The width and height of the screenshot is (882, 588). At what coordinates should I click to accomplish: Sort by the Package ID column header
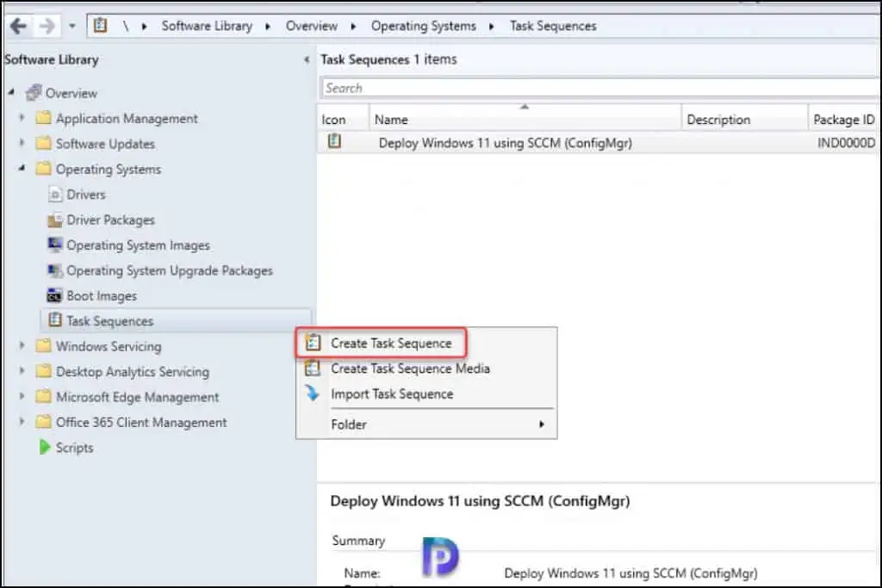(x=844, y=119)
